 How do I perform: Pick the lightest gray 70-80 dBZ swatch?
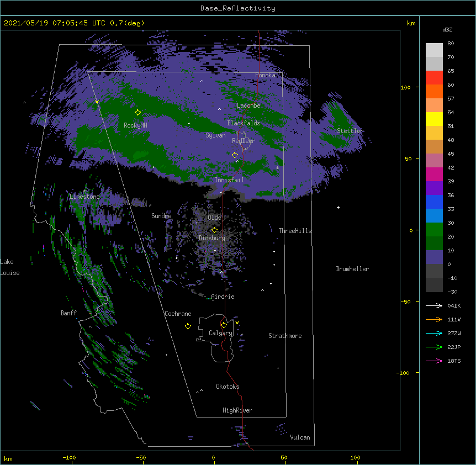[x=434, y=50]
